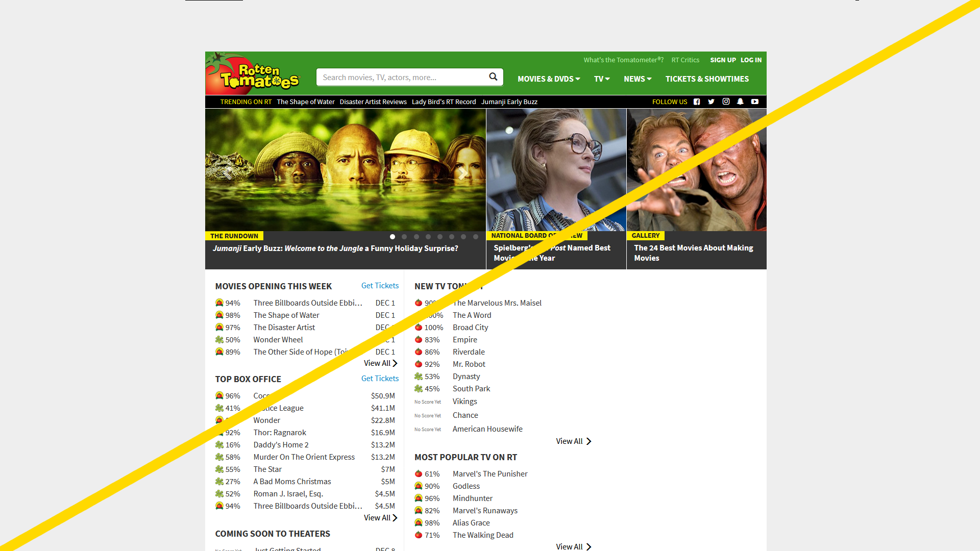Open Tickets & Showtimes menu item
Viewport: 980px width, 551px height.
[707, 79]
